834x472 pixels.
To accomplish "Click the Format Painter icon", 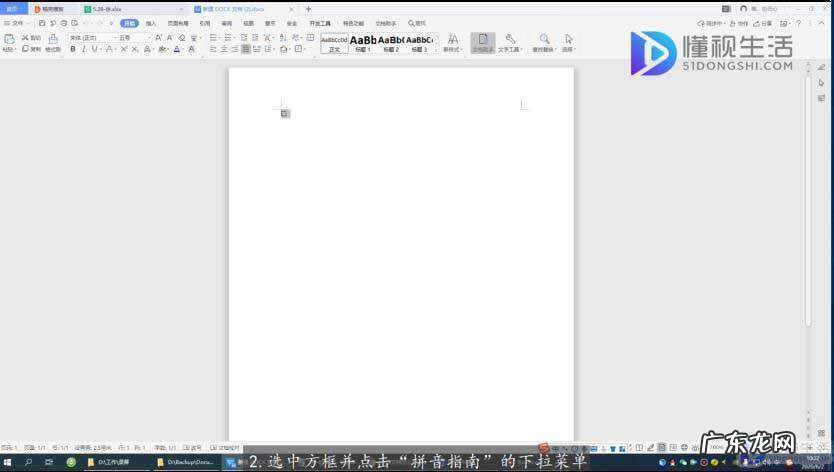I will (x=53, y=43).
